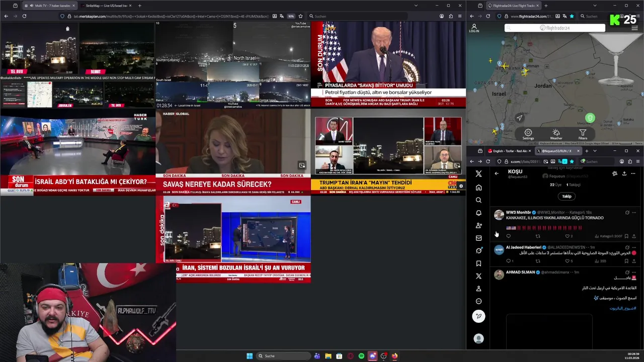Viewport: 644px width, 362px height.
Task: Open the WW3 Monitör profile name
Action: tap(518, 212)
